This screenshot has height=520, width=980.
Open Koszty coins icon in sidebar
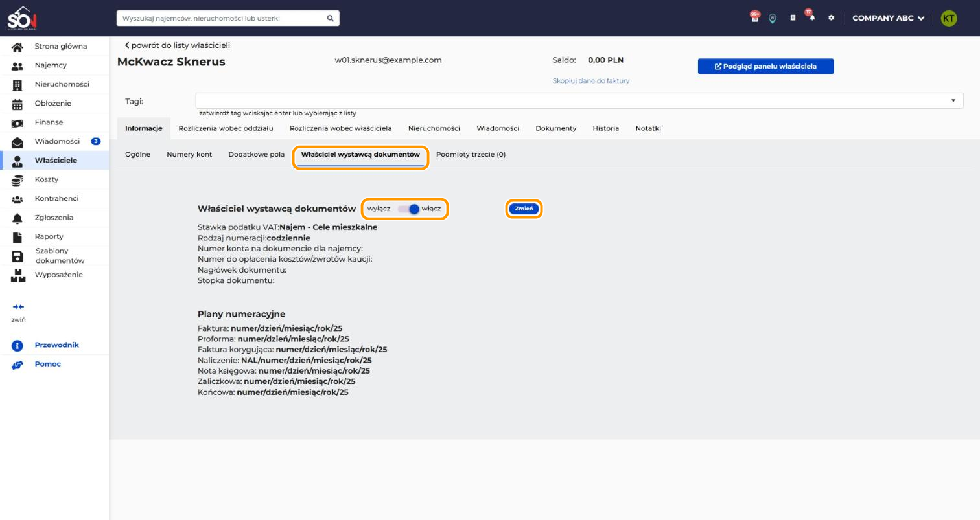pos(17,179)
